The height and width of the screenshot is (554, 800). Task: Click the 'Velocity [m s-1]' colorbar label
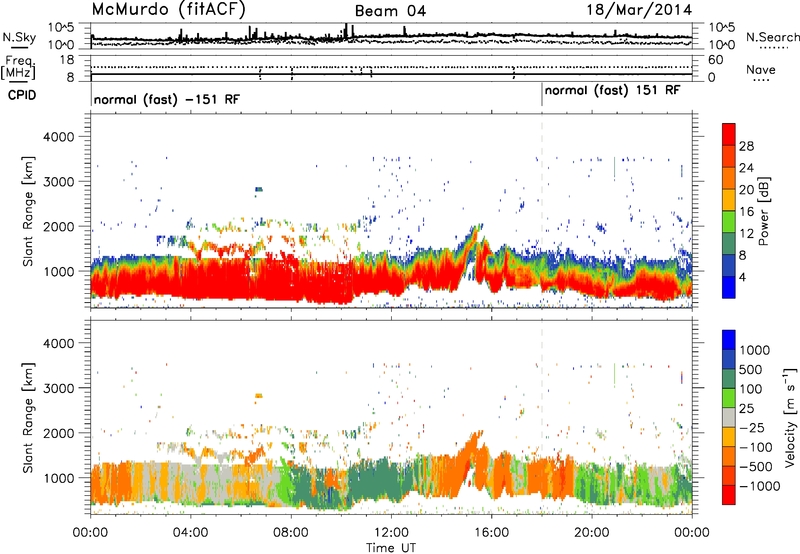pos(790,417)
